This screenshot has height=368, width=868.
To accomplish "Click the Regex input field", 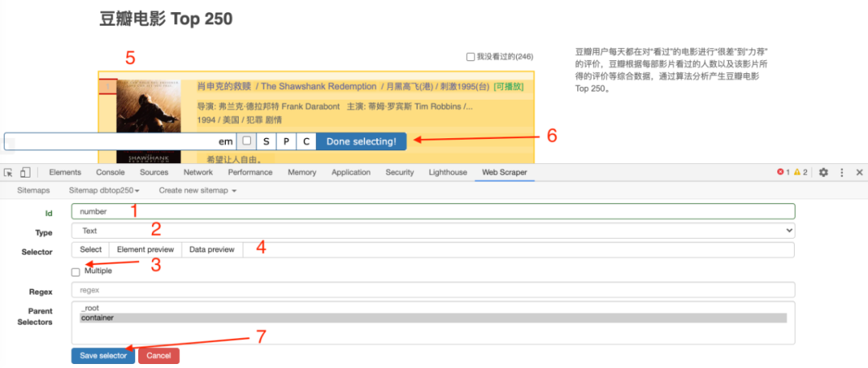I will [x=433, y=289].
